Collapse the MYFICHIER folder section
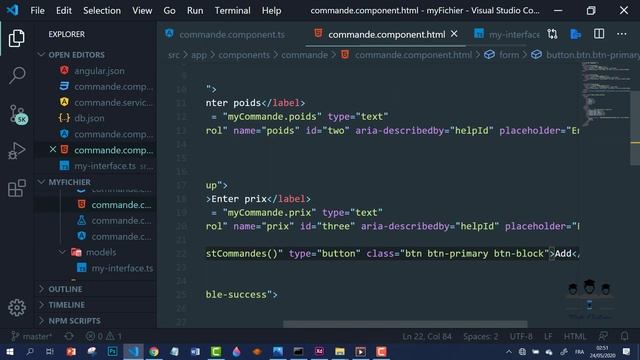640x360 pixels. pos(69,182)
